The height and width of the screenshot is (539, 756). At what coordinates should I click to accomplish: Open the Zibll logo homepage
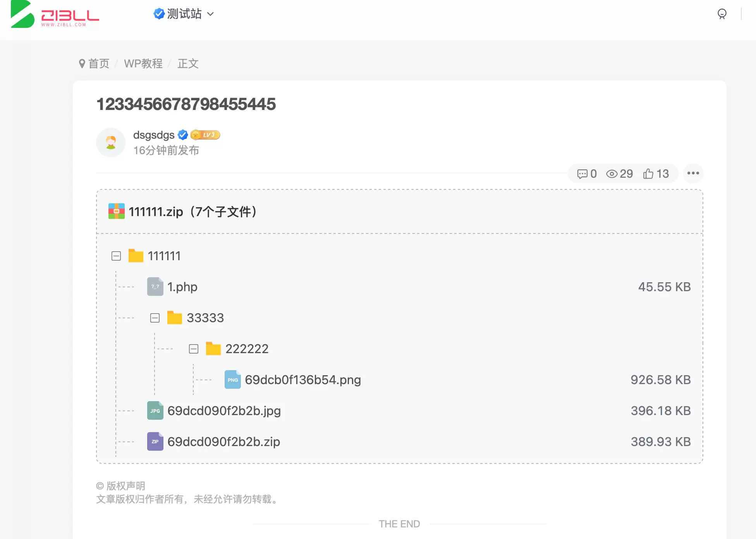click(55, 15)
